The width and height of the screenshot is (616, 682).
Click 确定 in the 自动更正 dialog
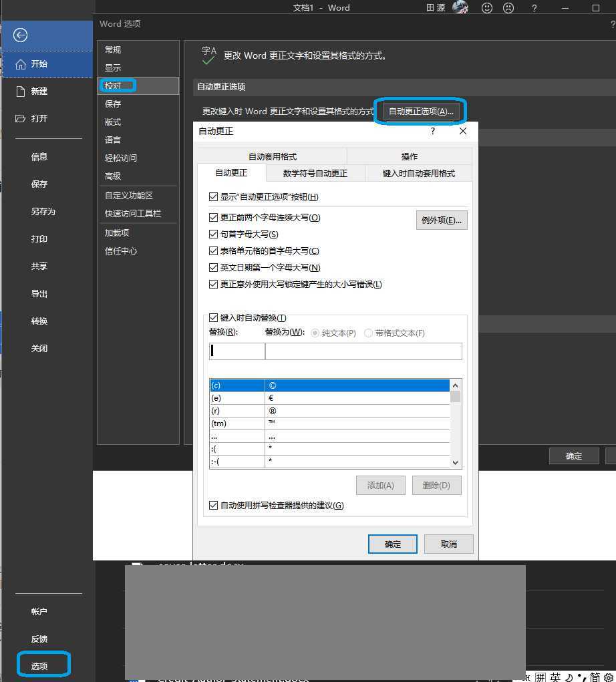point(392,544)
